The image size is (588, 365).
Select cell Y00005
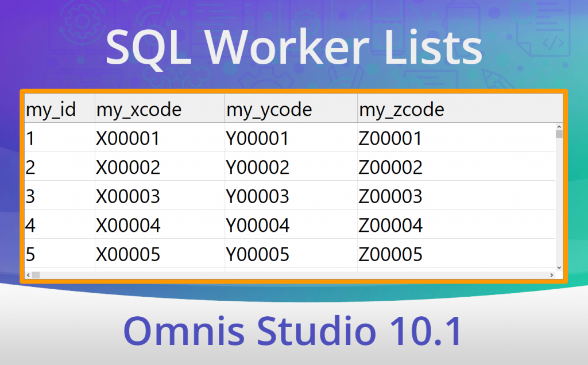tap(291, 254)
